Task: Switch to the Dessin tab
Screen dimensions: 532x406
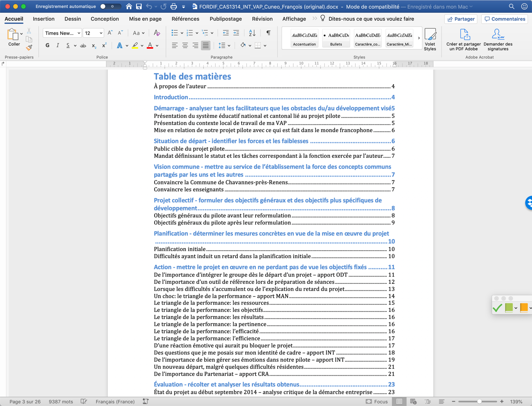Action: pos(73,19)
